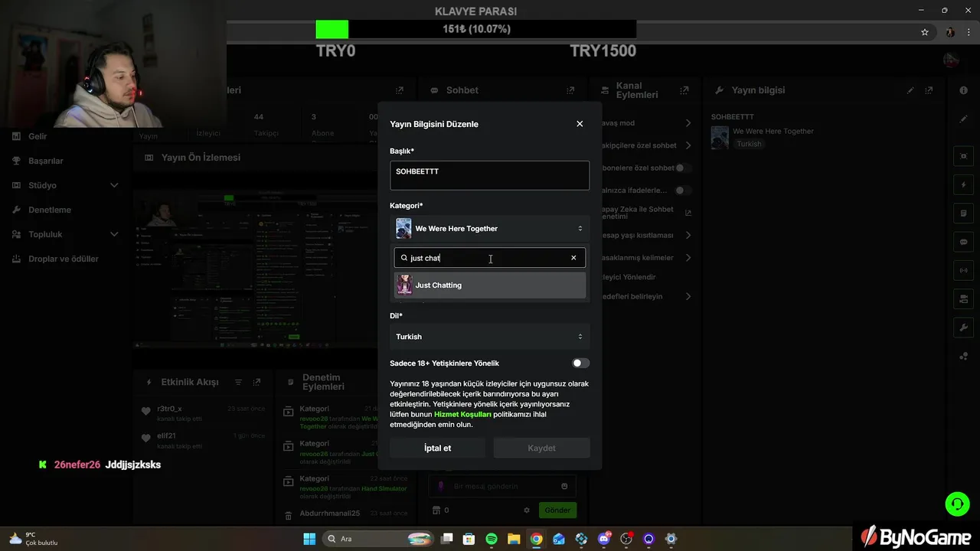The width and height of the screenshot is (980, 551).
Task: Open File Explorer from the taskbar
Action: point(514,539)
